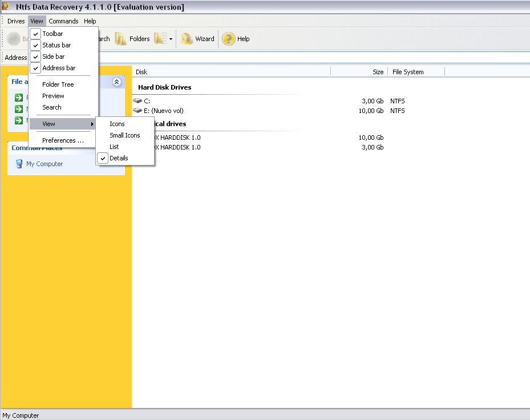Switch to Icons view mode
Image resolution: width=530 pixels, height=420 pixels.
pyautogui.click(x=125, y=124)
